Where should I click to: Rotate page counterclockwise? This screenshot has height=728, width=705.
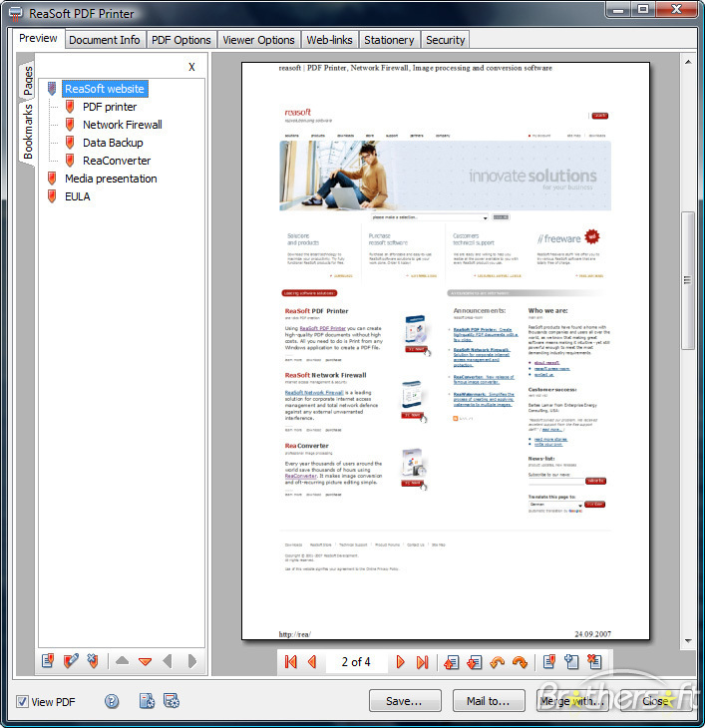(497, 662)
